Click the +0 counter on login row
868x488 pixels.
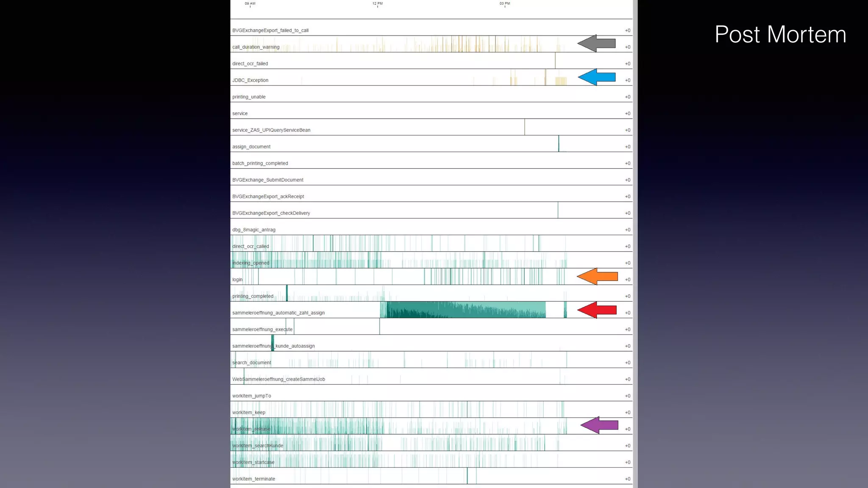tap(627, 280)
